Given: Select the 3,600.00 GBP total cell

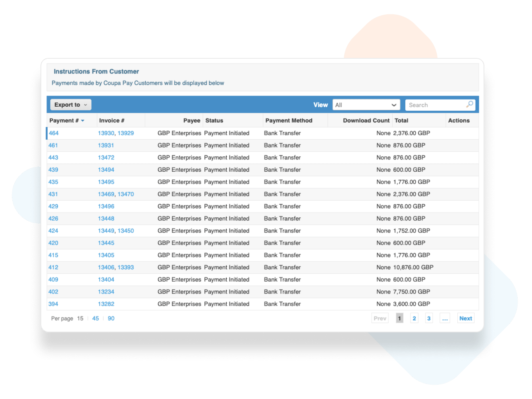Looking at the screenshot, I should point(412,304).
